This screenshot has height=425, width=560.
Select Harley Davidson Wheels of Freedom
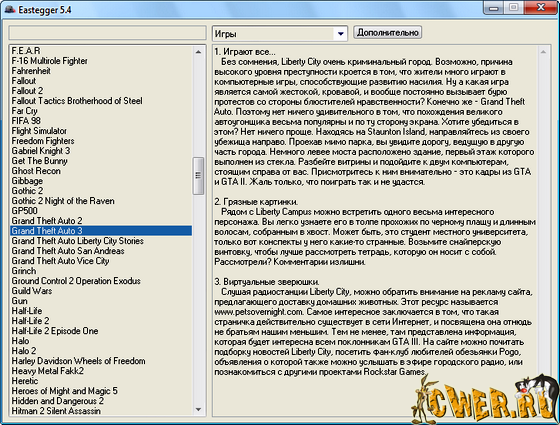101,361
